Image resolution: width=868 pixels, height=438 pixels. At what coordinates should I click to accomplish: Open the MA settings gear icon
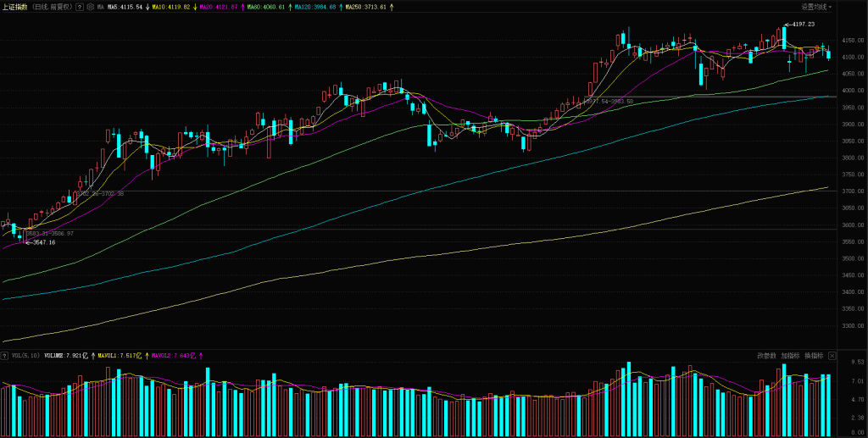(91, 7)
